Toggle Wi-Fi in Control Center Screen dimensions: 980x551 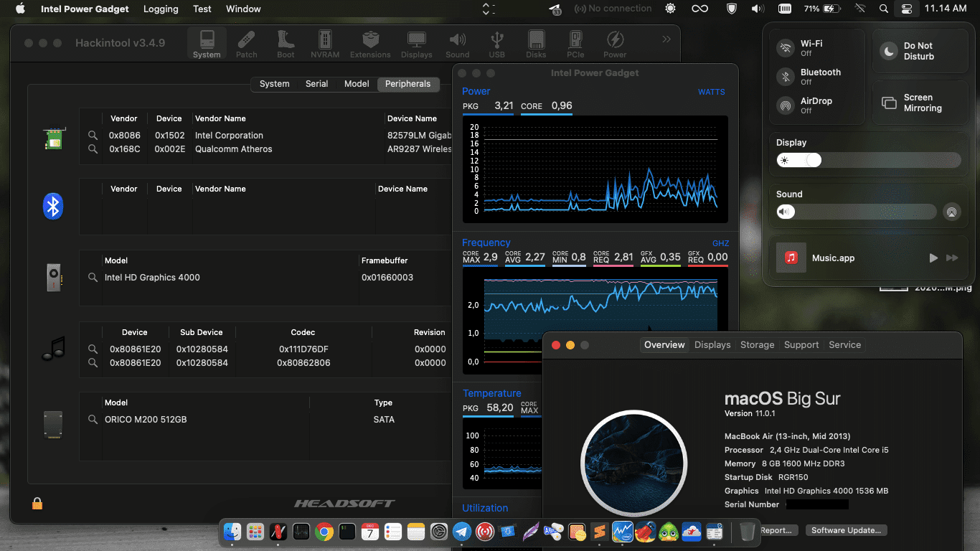click(x=786, y=48)
